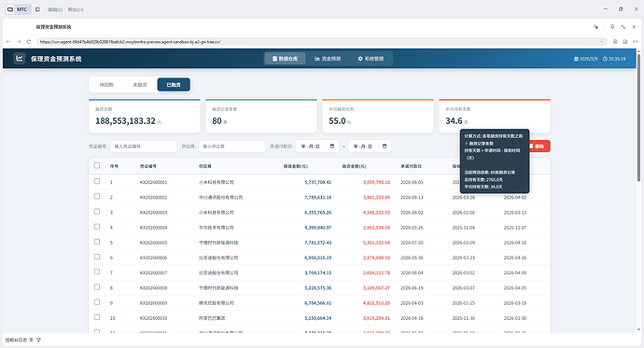Click the 融资总额 188,553,183.32 card
The height and width of the screenshot is (348, 644).
[145, 116]
